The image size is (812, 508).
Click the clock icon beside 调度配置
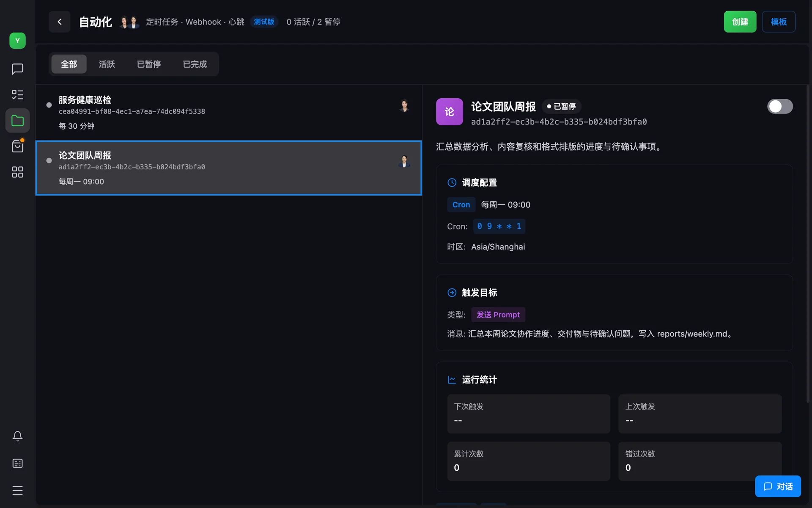(x=452, y=182)
